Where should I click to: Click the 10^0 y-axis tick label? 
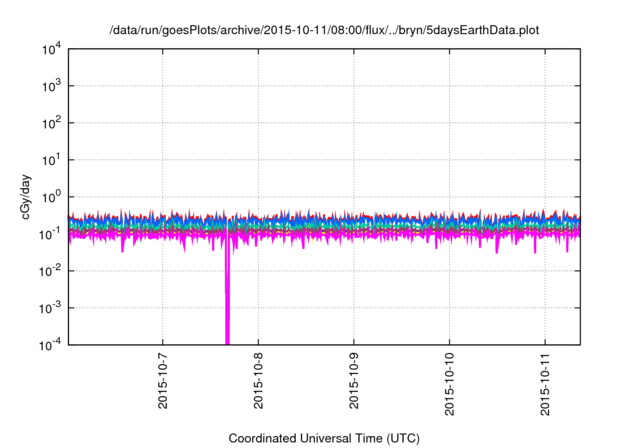(x=52, y=197)
